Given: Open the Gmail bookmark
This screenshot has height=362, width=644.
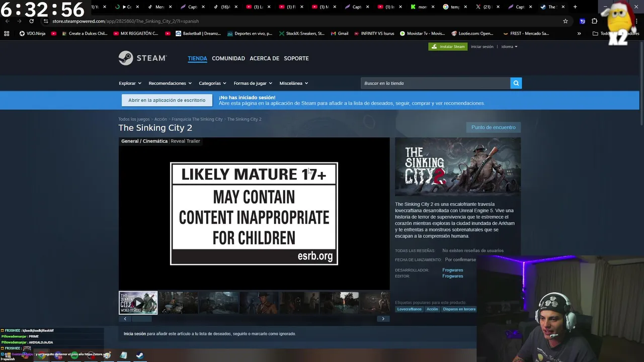Looking at the screenshot, I should coord(340,33).
